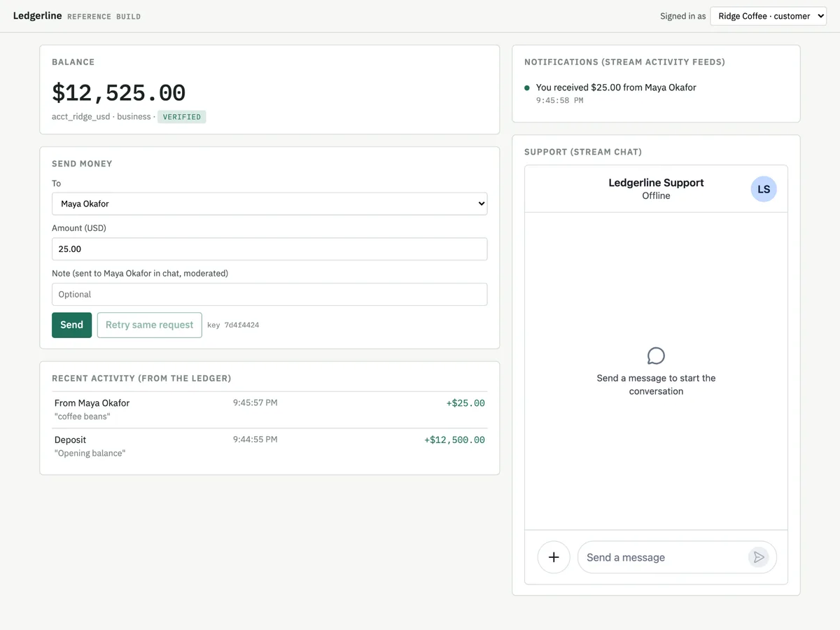840x630 pixels.
Task: Click the Send Money heading
Action: [82, 164]
